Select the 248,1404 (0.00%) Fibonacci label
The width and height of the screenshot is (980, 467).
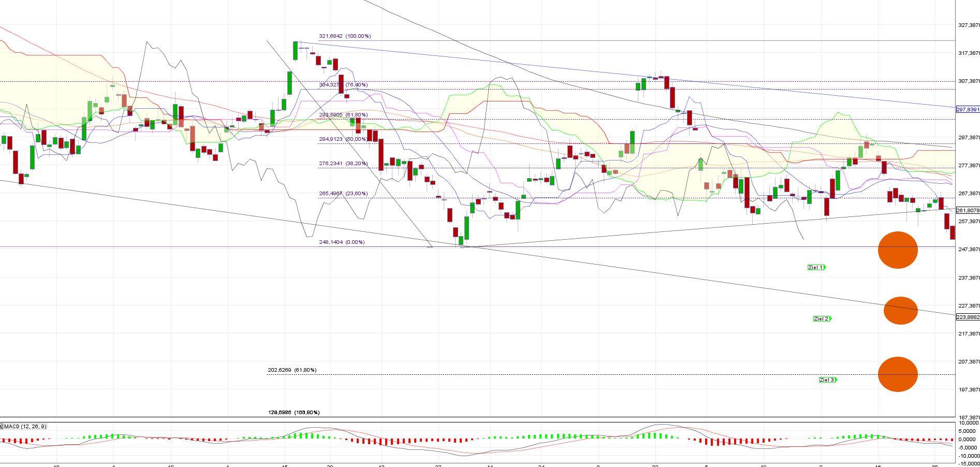342,242
